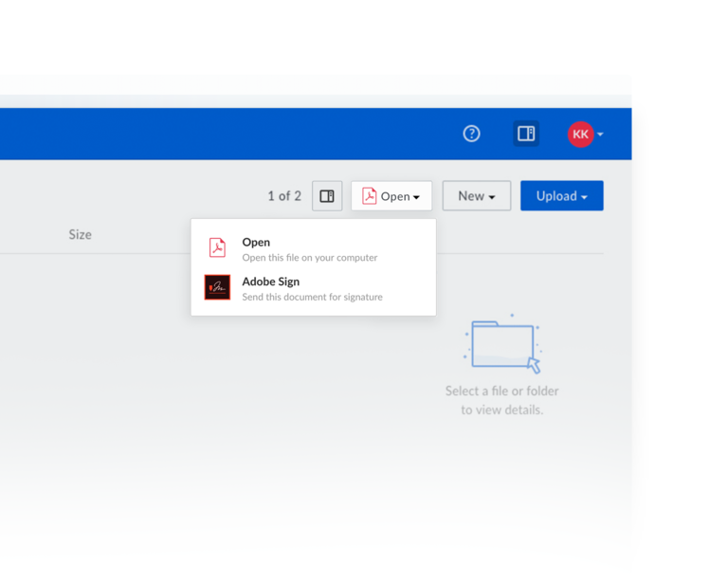Screen dimensions: 728x582
Task: Open the New dropdown button
Action: [x=476, y=196]
